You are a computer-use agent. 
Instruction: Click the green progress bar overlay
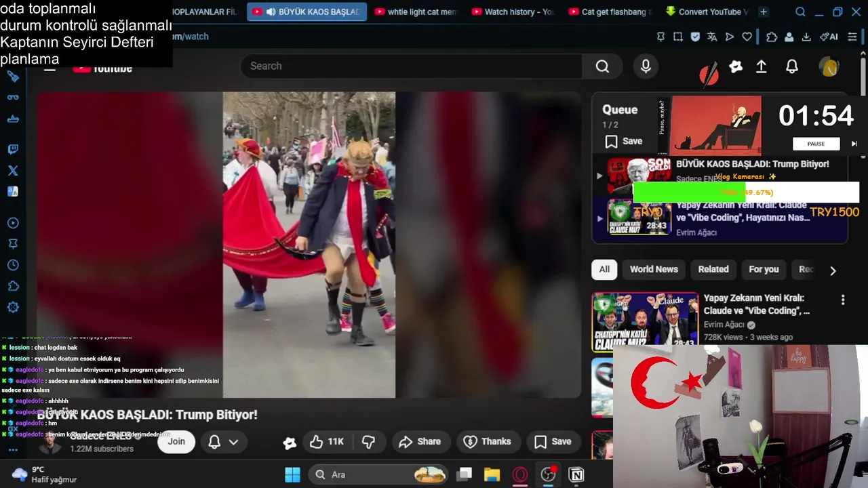click(x=689, y=192)
